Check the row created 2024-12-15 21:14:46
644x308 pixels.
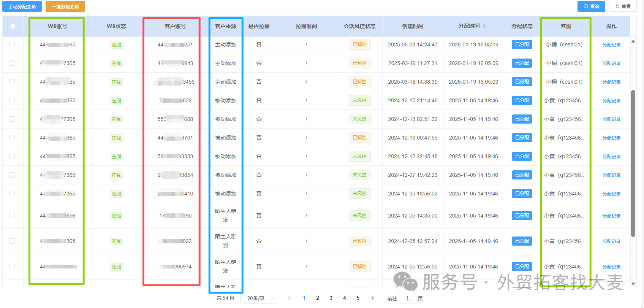pos(12,100)
